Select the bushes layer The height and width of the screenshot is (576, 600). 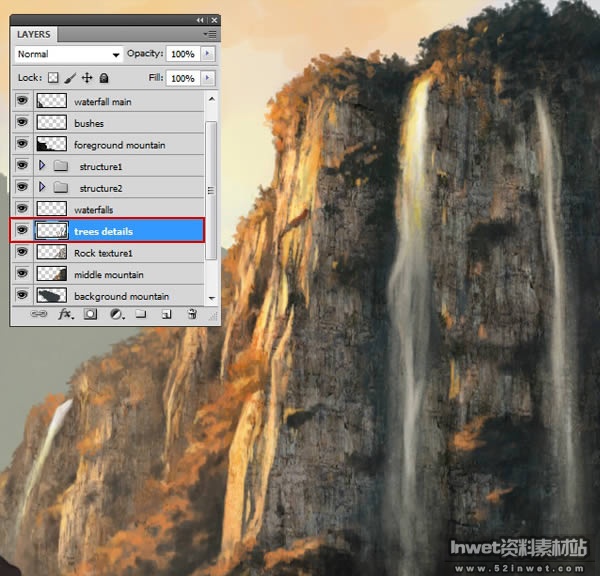coord(108,123)
